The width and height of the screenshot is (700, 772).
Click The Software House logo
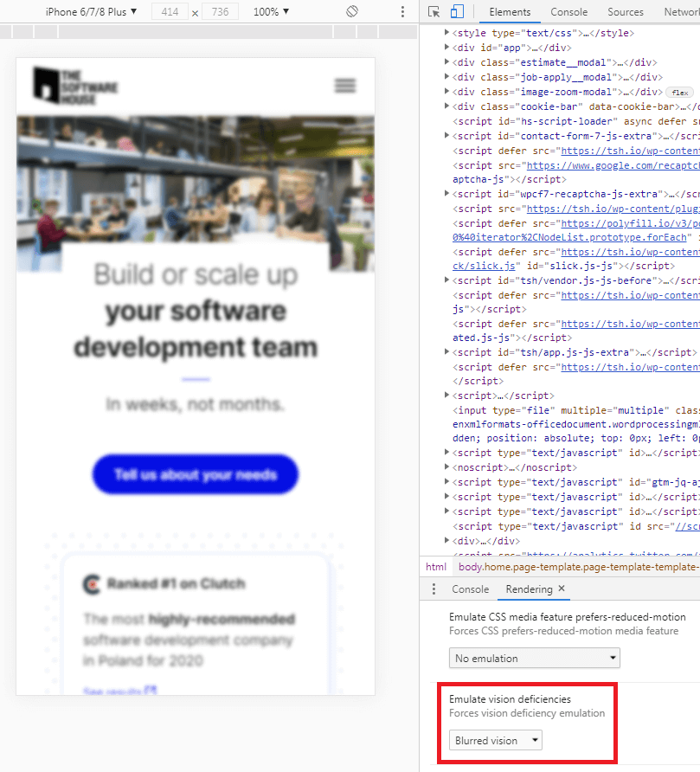point(75,86)
